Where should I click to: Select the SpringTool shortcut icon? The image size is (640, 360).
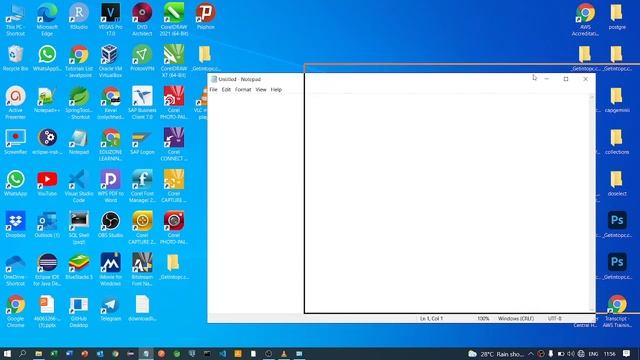[x=79, y=103]
